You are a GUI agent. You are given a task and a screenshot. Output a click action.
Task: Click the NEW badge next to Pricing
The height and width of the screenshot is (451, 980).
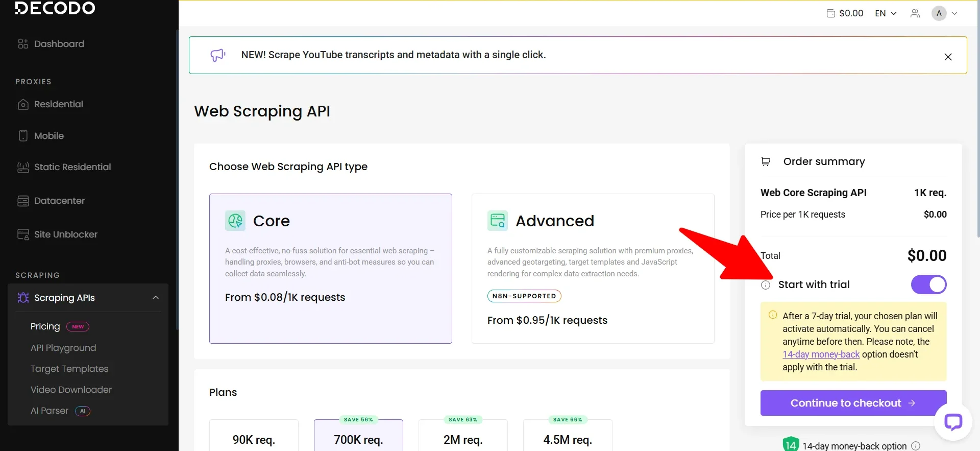pyautogui.click(x=78, y=327)
